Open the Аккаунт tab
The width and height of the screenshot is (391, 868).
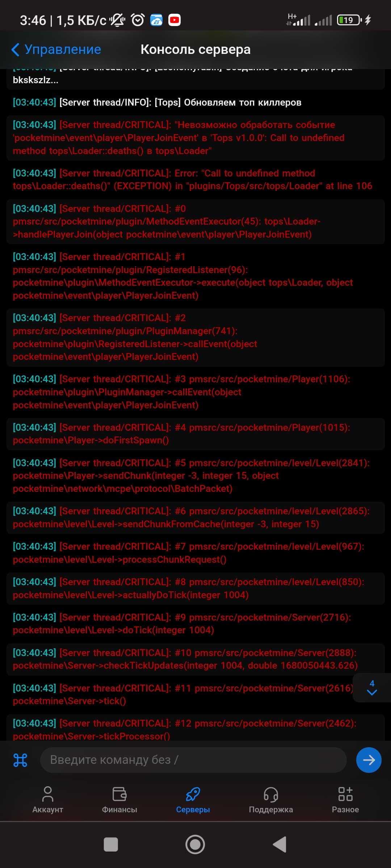48,800
